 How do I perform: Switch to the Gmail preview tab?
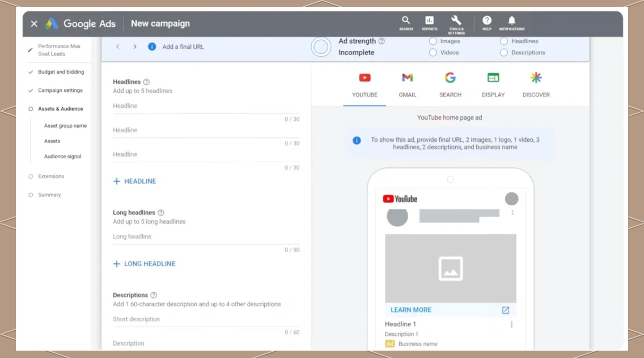point(408,86)
